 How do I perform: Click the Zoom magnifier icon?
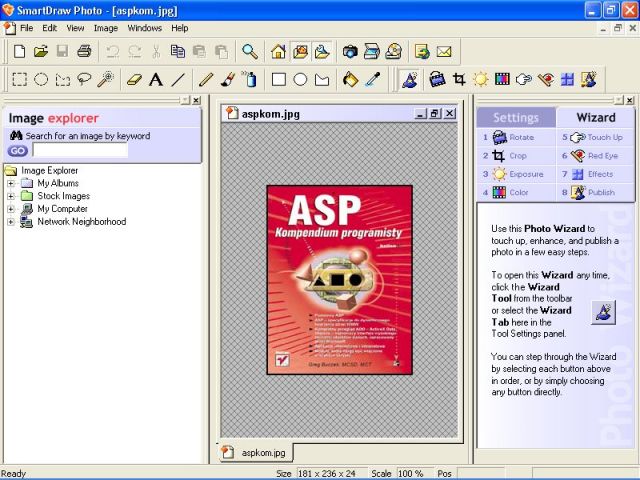point(250,51)
